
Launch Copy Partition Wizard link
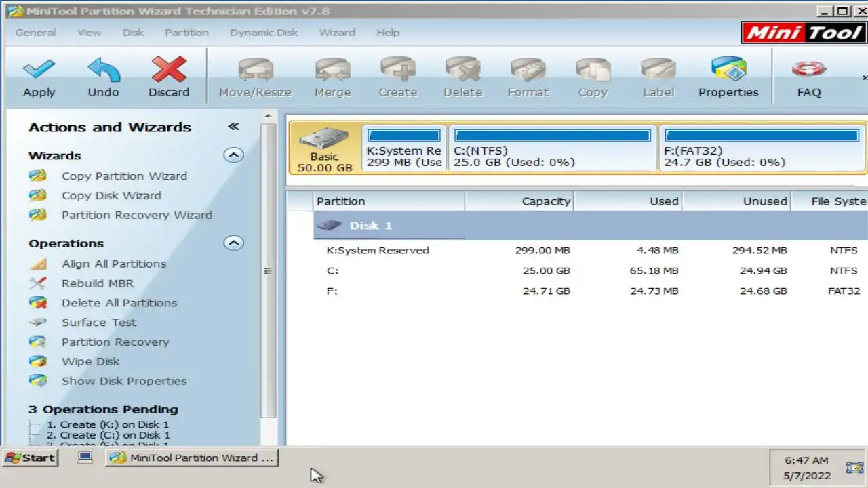tap(124, 176)
